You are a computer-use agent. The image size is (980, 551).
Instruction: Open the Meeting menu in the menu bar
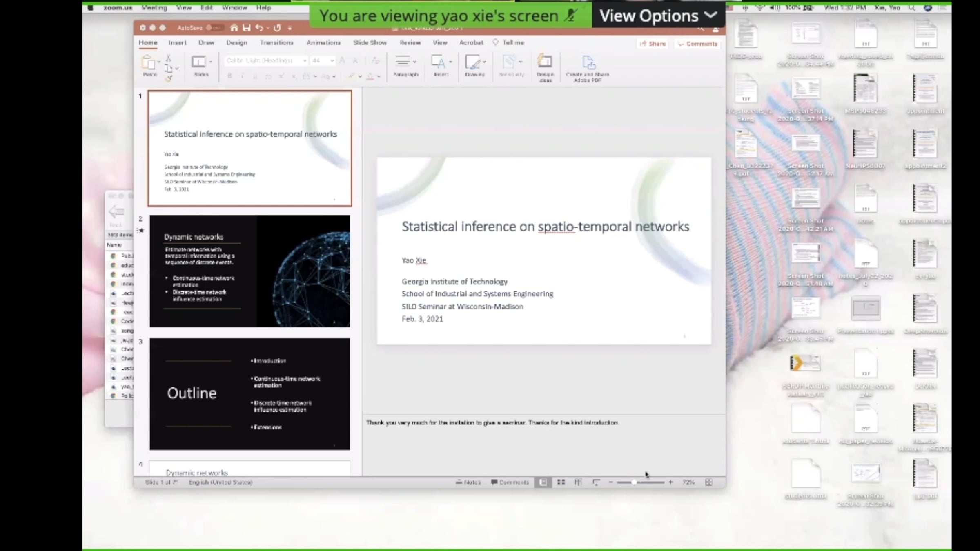(154, 8)
